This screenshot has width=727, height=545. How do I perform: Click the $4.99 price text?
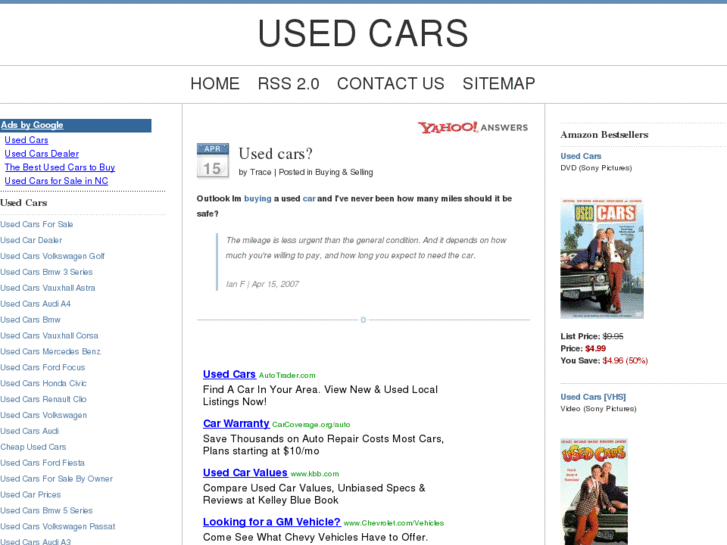pyautogui.click(x=595, y=348)
